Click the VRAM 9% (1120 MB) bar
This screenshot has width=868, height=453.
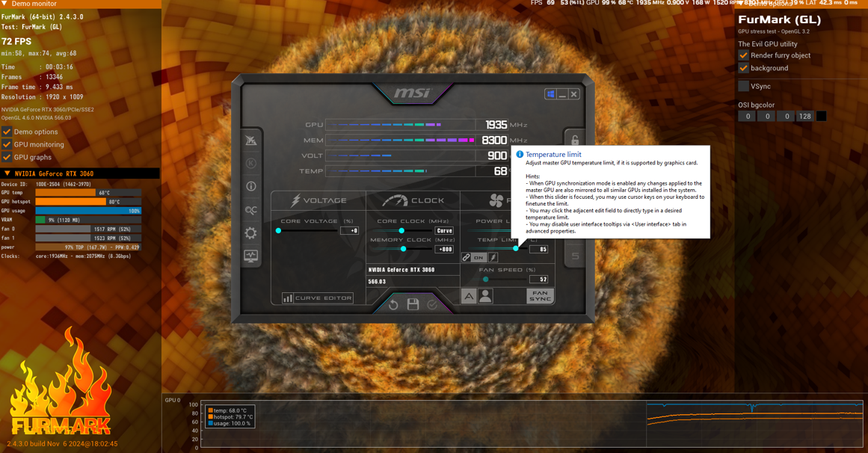pyautogui.click(x=88, y=220)
